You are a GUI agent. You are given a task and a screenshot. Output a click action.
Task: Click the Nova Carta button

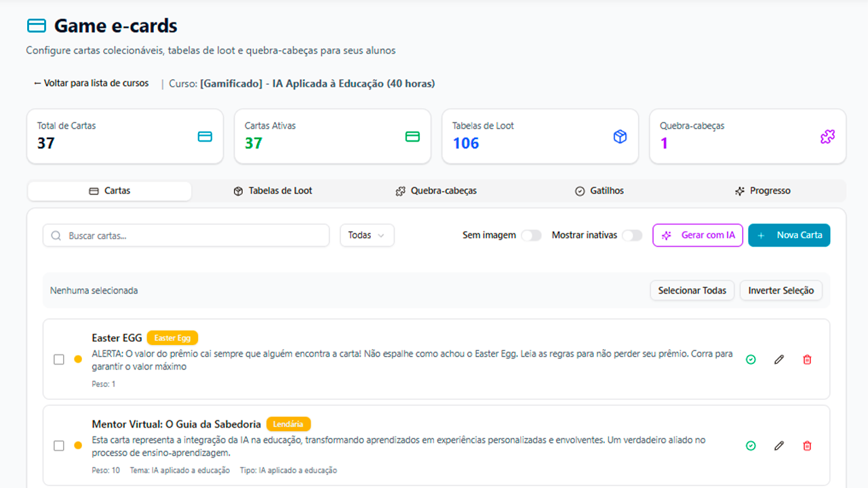(789, 235)
